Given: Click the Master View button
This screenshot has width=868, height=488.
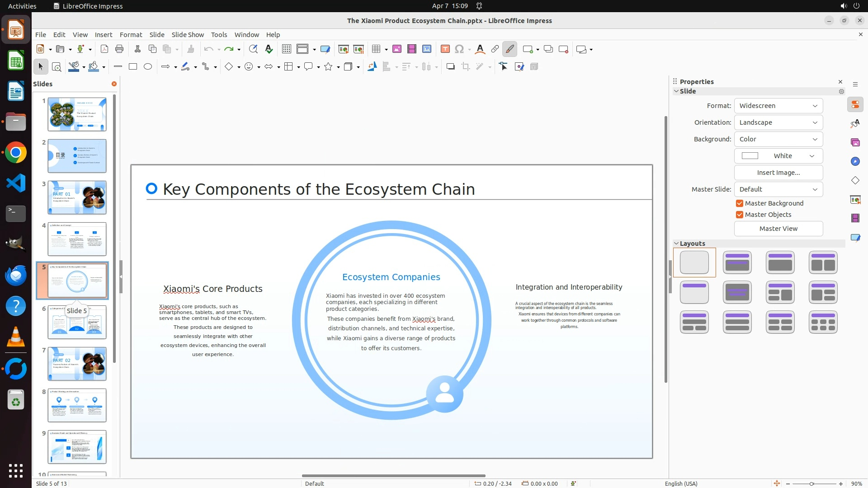Looking at the screenshot, I should [778, 229].
